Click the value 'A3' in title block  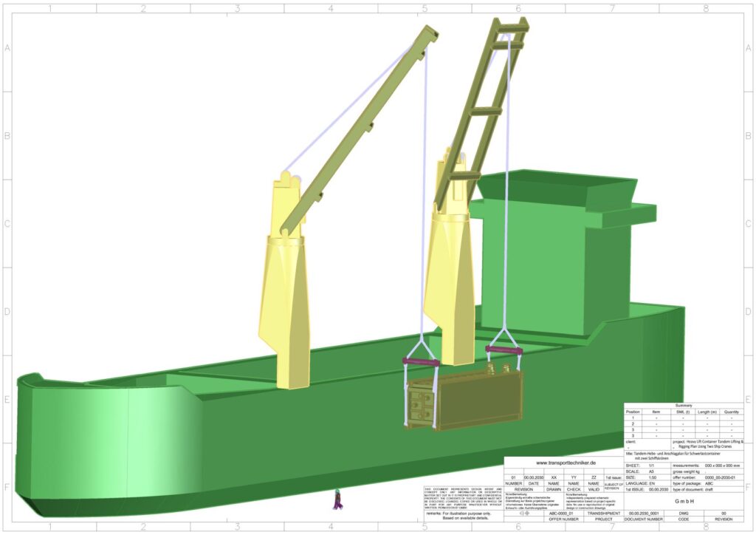tap(651, 471)
